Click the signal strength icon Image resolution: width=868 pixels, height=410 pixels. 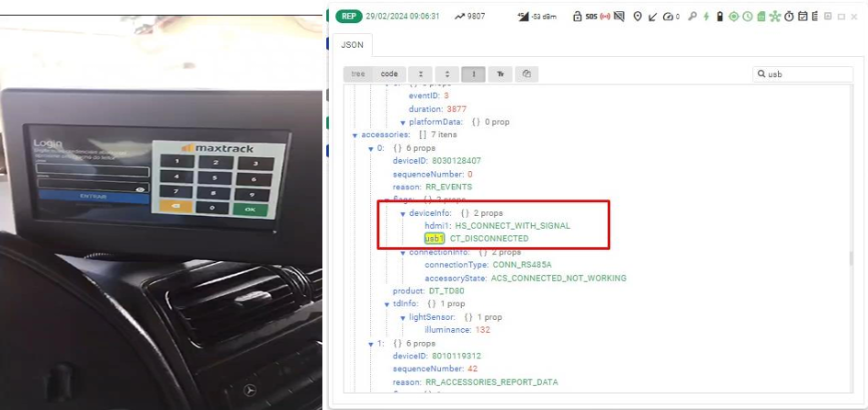coord(524,17)
